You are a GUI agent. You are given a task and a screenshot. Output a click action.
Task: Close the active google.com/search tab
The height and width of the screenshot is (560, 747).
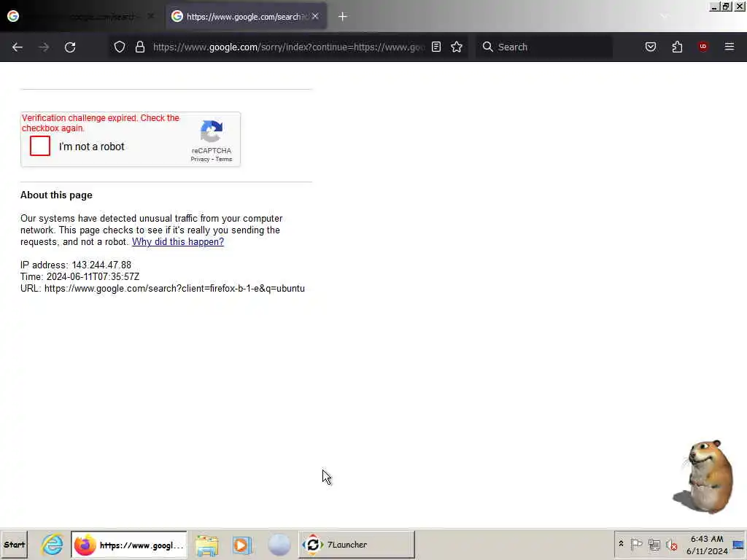pyautogui.click(x=315, y=16)
